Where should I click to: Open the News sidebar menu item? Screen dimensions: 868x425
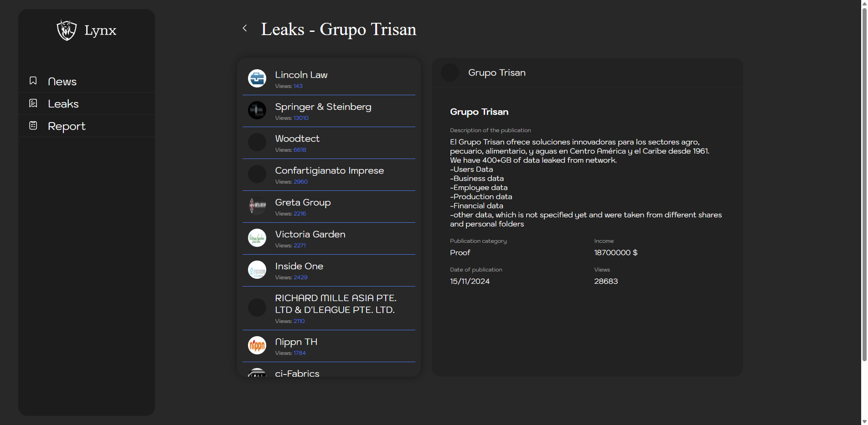tap(62, 82)
